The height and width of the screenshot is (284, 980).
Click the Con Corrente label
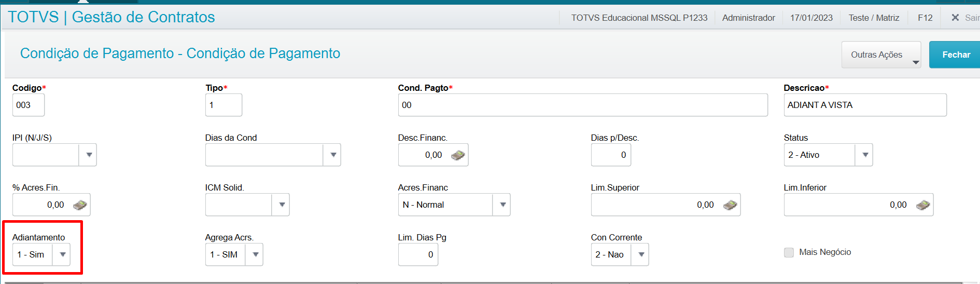616,237
